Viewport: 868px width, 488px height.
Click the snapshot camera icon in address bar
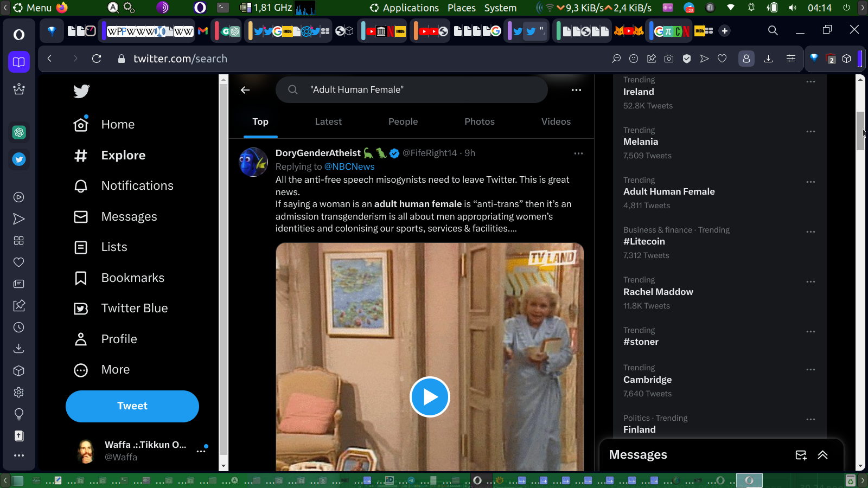(x=669, y=59)
